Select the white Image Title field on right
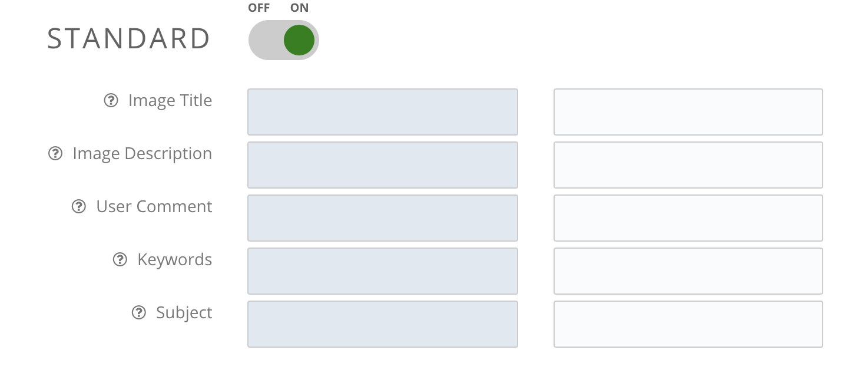This screenshot has width=868, height=376. click(x=688, y=112)
